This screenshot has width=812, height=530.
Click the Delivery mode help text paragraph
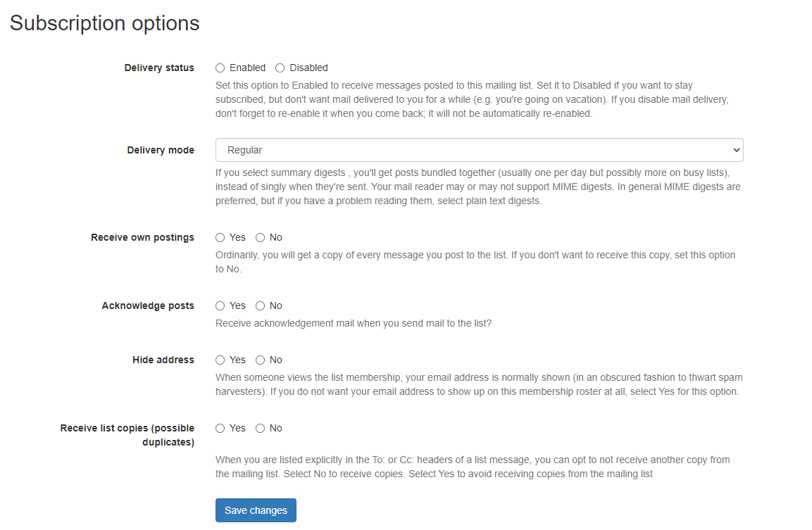click(x=479, y=187)
